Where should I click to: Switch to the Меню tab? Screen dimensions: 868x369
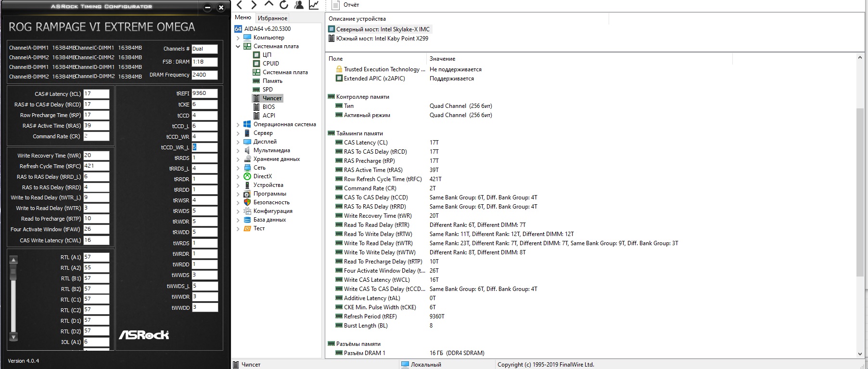click(243, 17)
